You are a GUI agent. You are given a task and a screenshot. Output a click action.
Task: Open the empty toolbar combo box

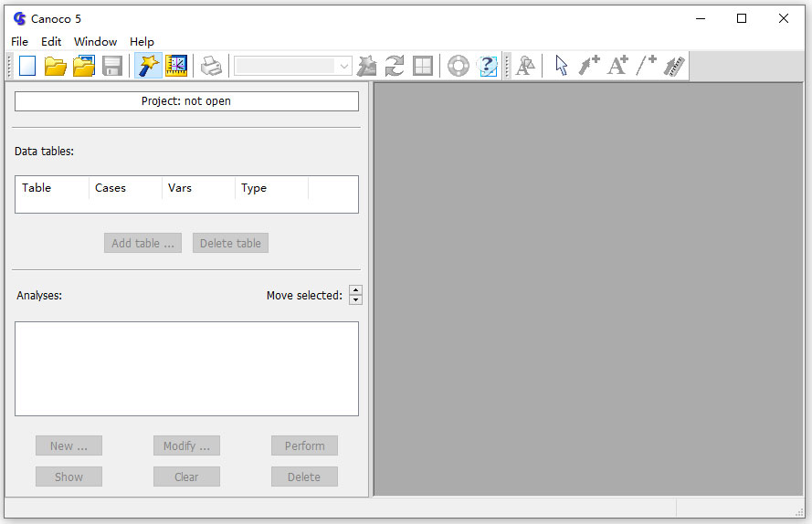(292, 66)
